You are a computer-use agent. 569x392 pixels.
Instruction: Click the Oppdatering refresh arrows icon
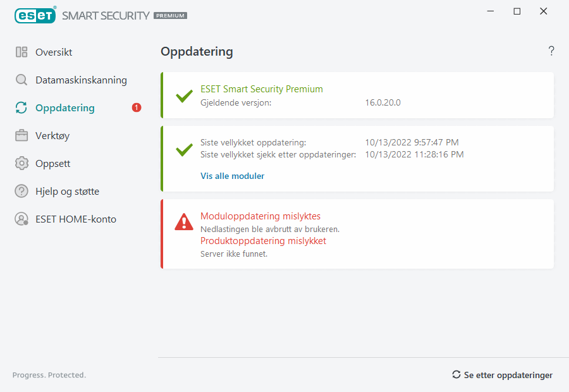click(x=21, y=108)
